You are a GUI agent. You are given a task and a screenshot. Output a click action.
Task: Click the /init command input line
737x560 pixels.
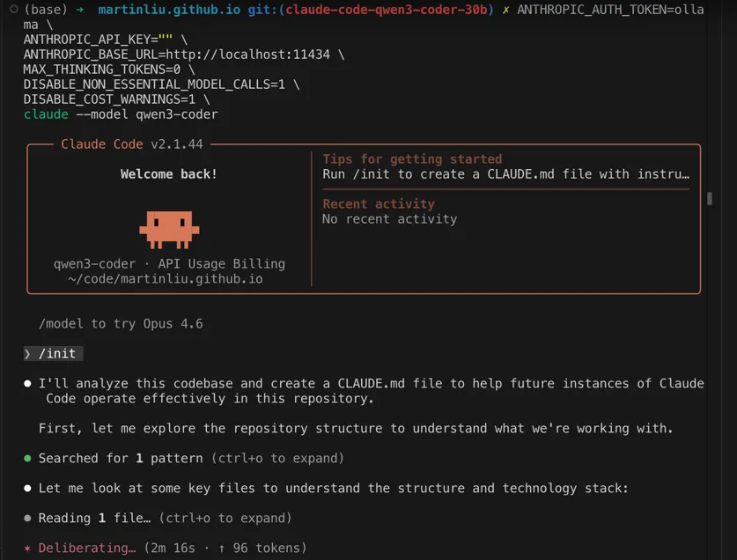tap(57, 353)
